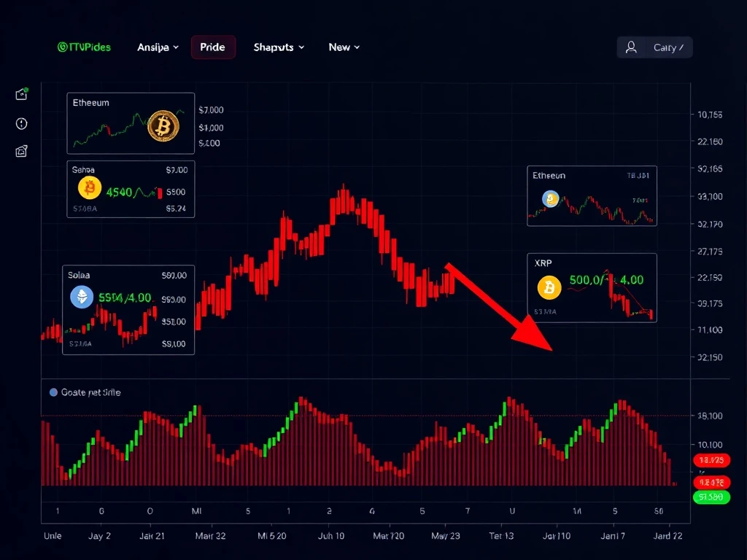The height and width of the screenshot is (560, 747).
Task: Click the gold coin icon in the XRP panel
Action: pos(549,289)
